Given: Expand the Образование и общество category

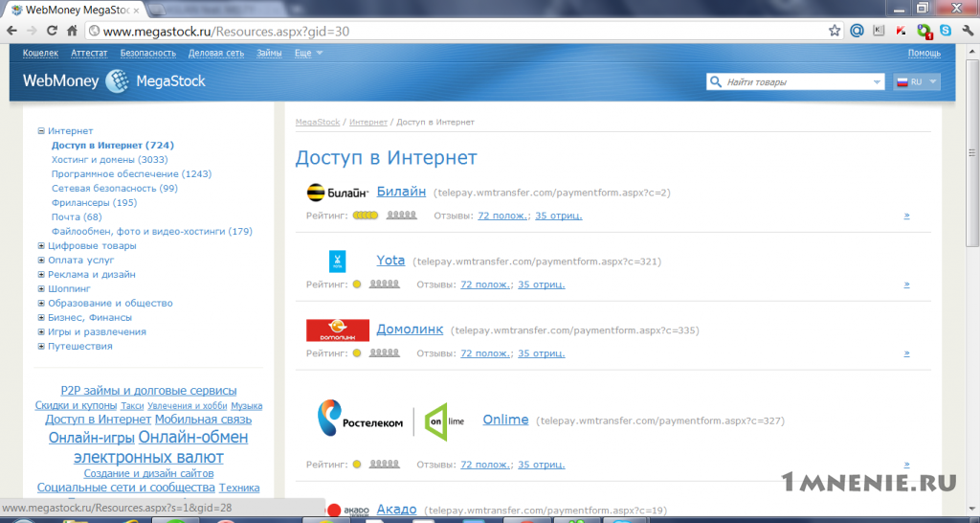Looking at the screenshot, I should pos(41,304).
